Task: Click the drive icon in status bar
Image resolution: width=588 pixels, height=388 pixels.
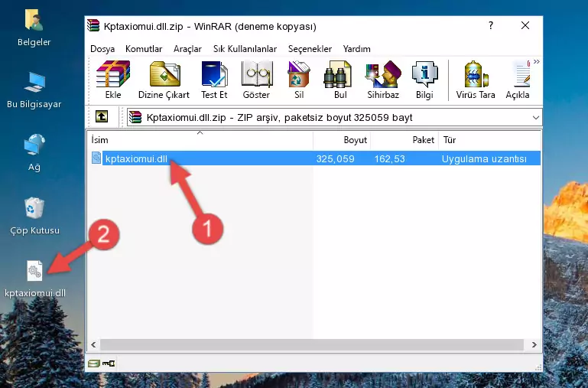Action: [94, 363]
